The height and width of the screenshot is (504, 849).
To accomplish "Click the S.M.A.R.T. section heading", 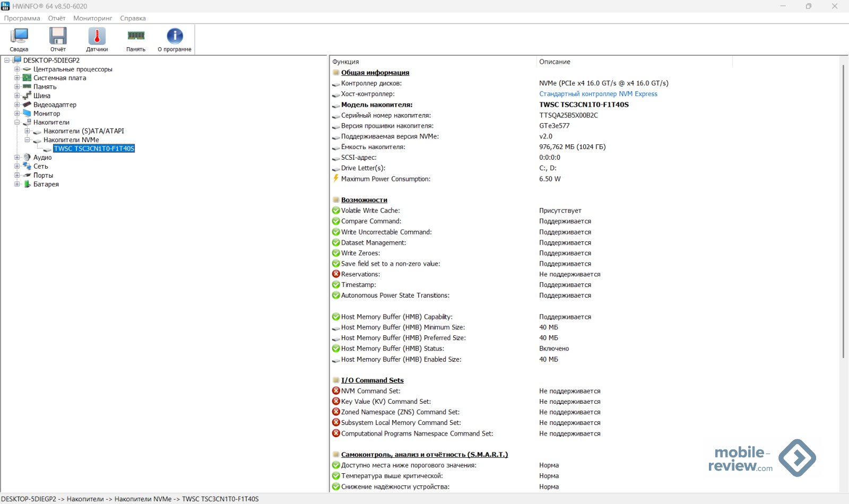I will pyautogui.click(x=424, y=455).
